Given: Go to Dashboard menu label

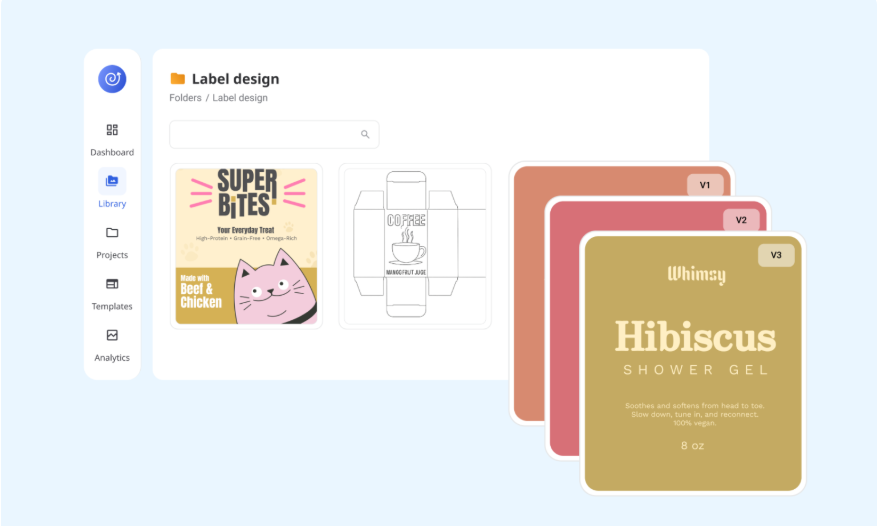Looking at the screenshot, I should click(x=112, y=152).
